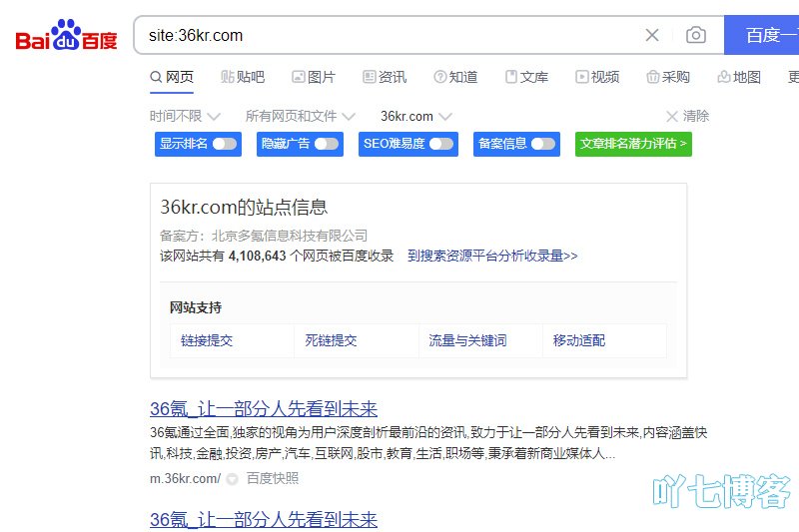Open 到搜索资源平台分析收录量 link

coord(492,256)
